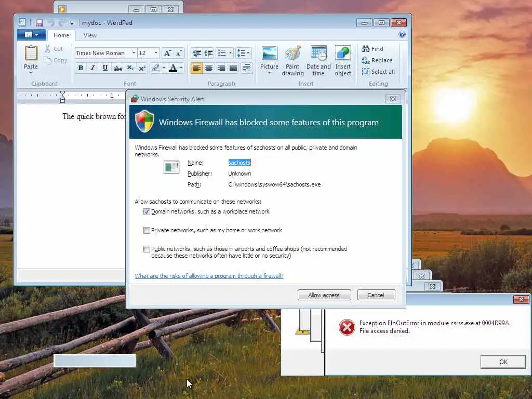Click the bullet list icon
This screenshot has height=399, width=532.
coord(222,53)
